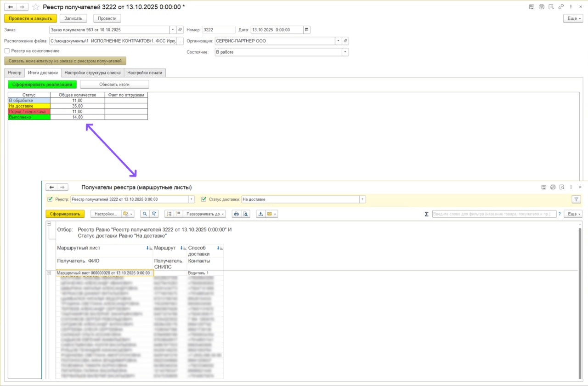Print the route sheet report via toolbar printer

click(236, 214)
